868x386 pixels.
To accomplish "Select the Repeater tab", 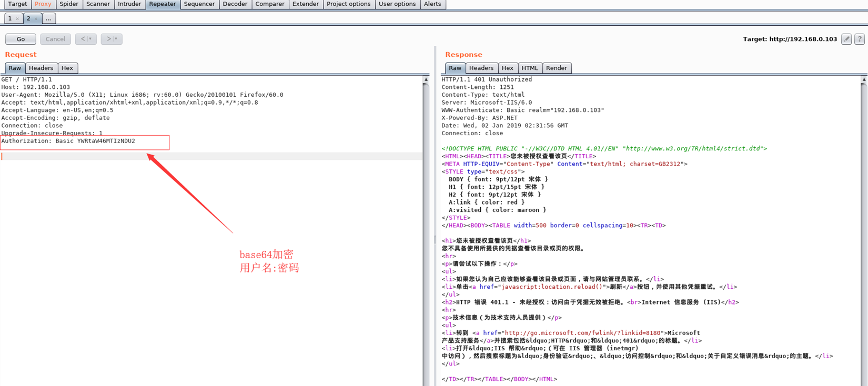I will [x=163, y=4].
